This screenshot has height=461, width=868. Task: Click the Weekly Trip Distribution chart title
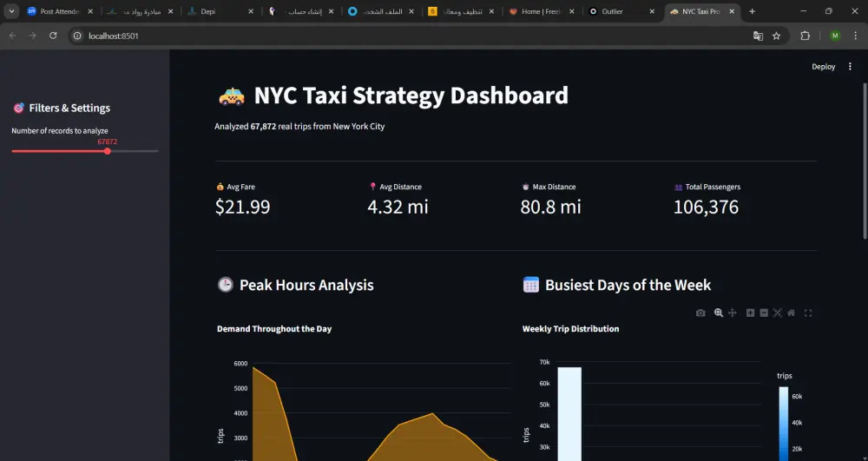click(571, 329)
